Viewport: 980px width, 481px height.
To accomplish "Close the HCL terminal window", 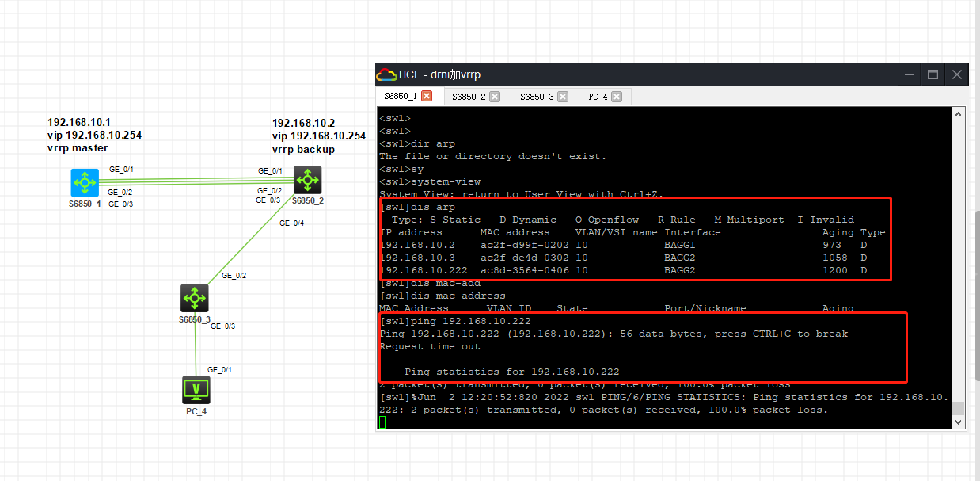I will (x=957, y=74).
